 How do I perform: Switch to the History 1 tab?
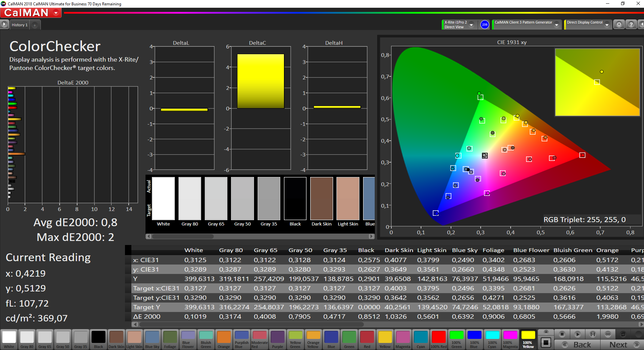[x=20, y=25]
